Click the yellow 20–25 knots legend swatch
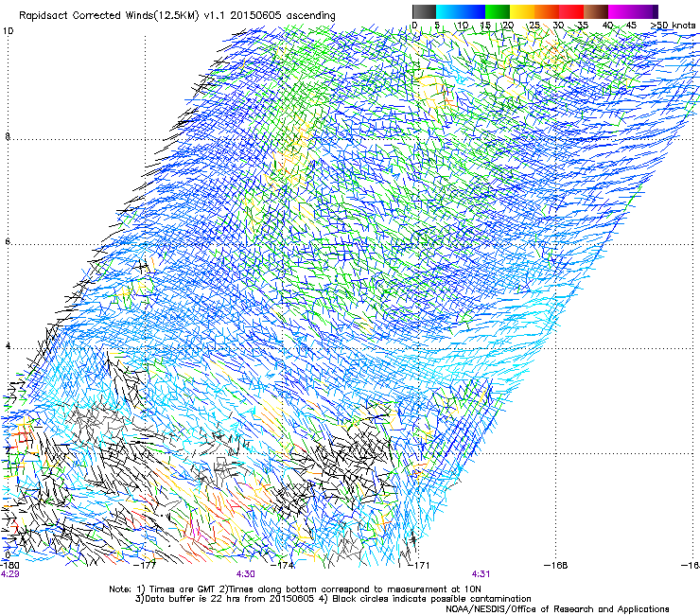The height and width of the screenshot is (615, 700). (x=522, y=11)
